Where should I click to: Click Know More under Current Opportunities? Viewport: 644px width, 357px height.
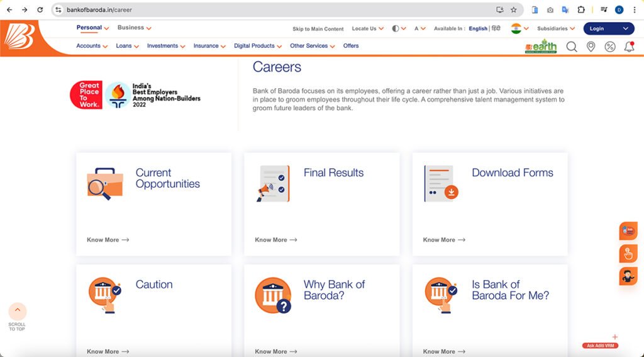108,240
